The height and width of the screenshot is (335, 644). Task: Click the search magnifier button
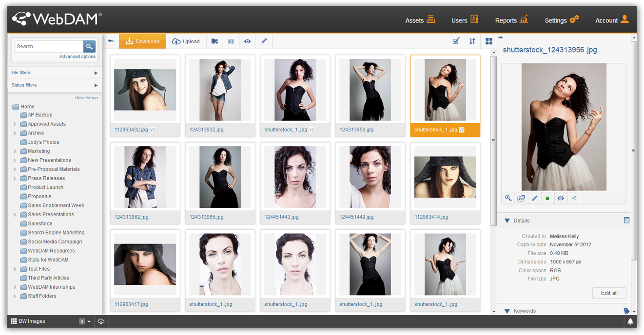[89, 46]
